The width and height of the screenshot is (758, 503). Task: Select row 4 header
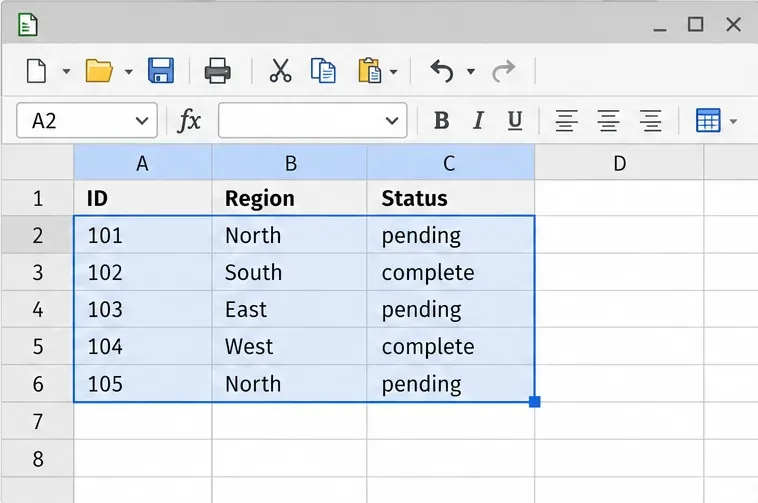38,309
